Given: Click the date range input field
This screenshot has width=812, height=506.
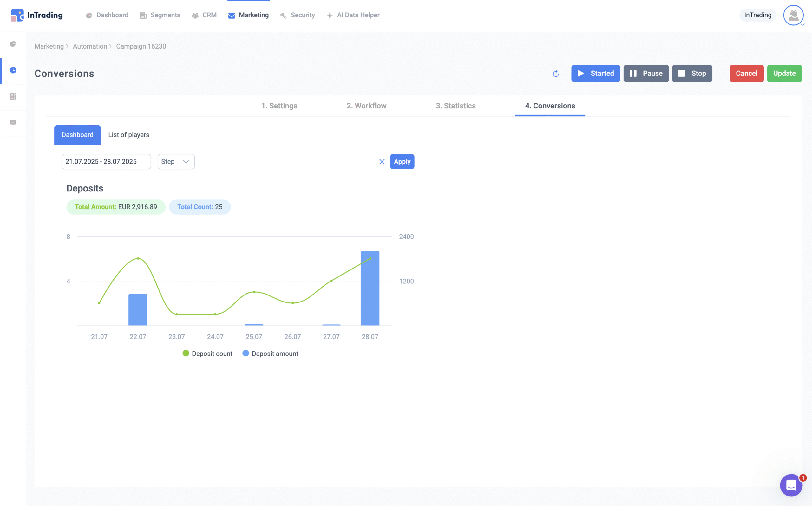Looking at the screenshot, I should click(x=107, y=162).
